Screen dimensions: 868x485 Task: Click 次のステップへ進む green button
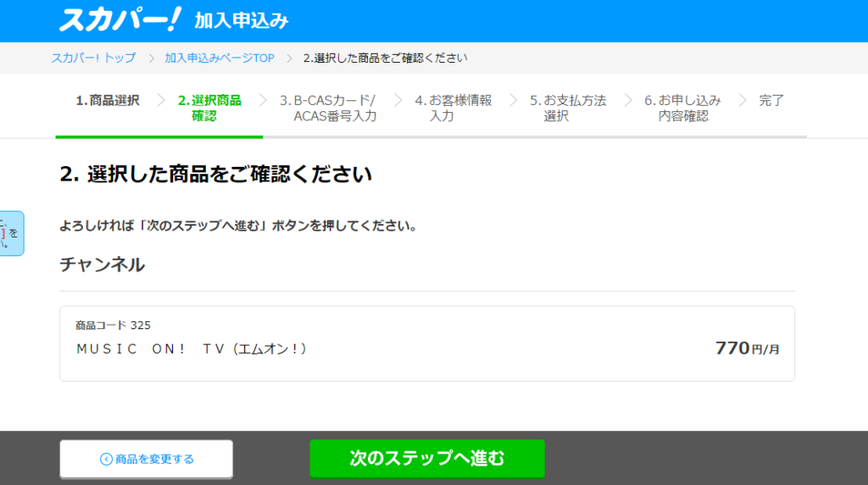[427, 459]
